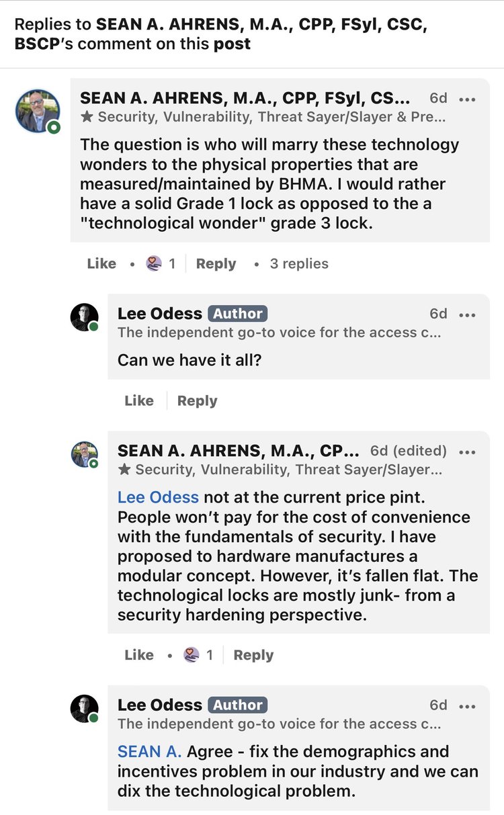The image size is (504, 815).
Task: Expand the '3 replies' link
Action: pyautogui.click(x=299, y=263)
